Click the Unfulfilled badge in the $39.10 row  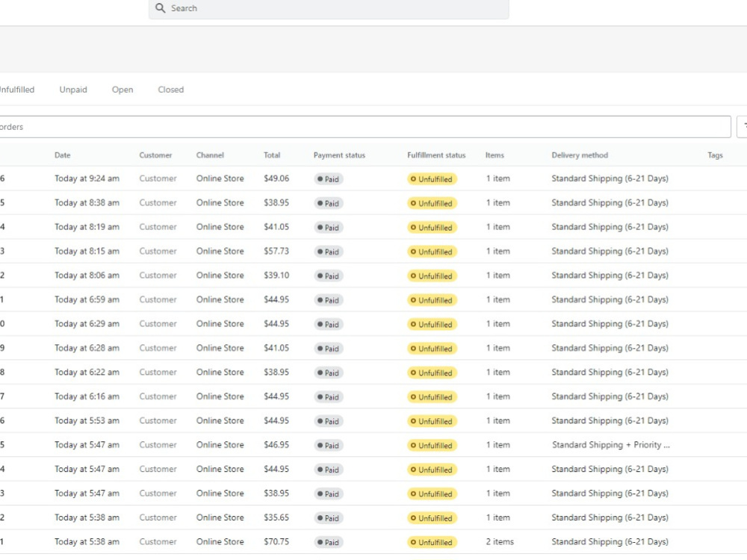coord(432,276)
